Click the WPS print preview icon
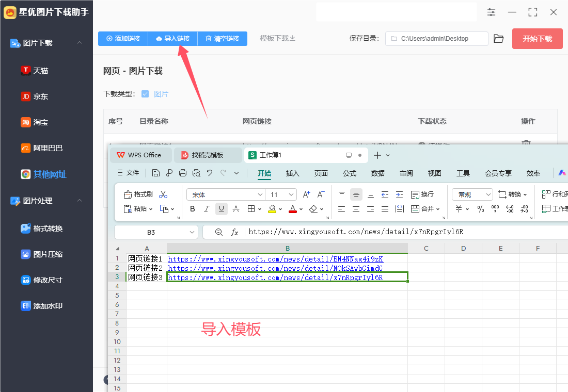Image resolution: width=568 pixels, height=392 pixels. tap(196, 173)
